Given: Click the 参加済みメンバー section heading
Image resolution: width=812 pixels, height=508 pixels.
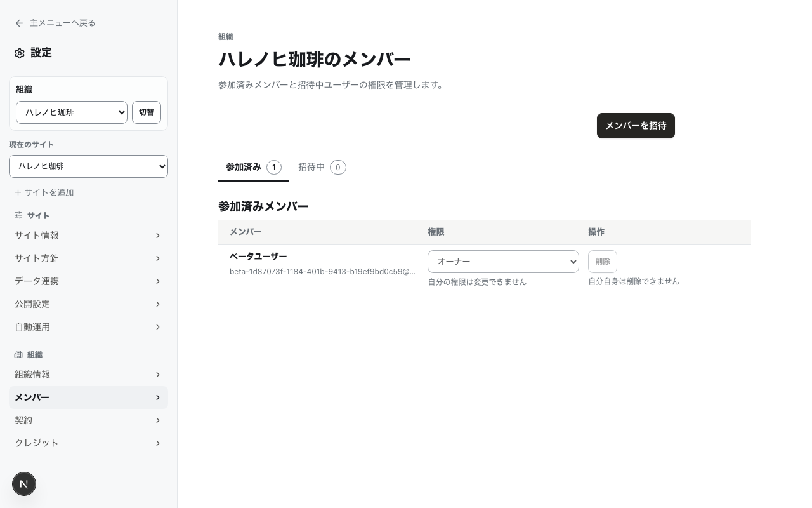Looking at the screenshot, I should (x=263, y=206).
